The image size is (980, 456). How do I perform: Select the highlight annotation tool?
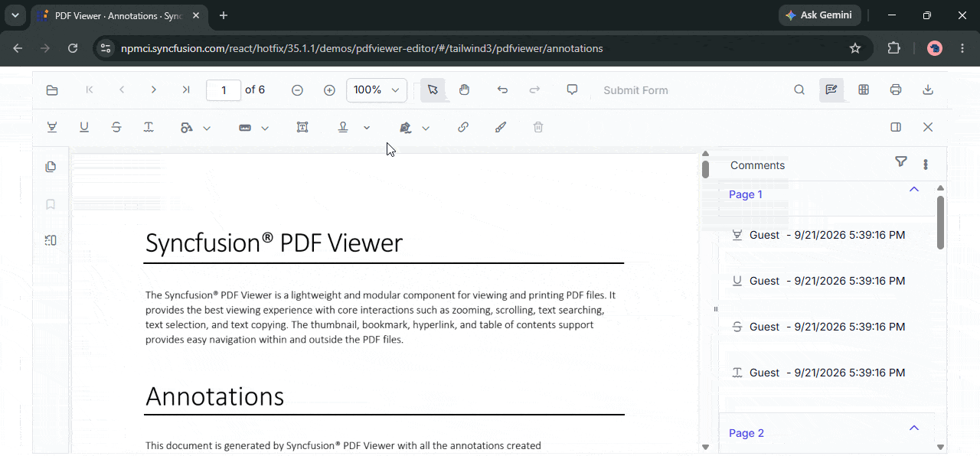(x=52, y=128)
